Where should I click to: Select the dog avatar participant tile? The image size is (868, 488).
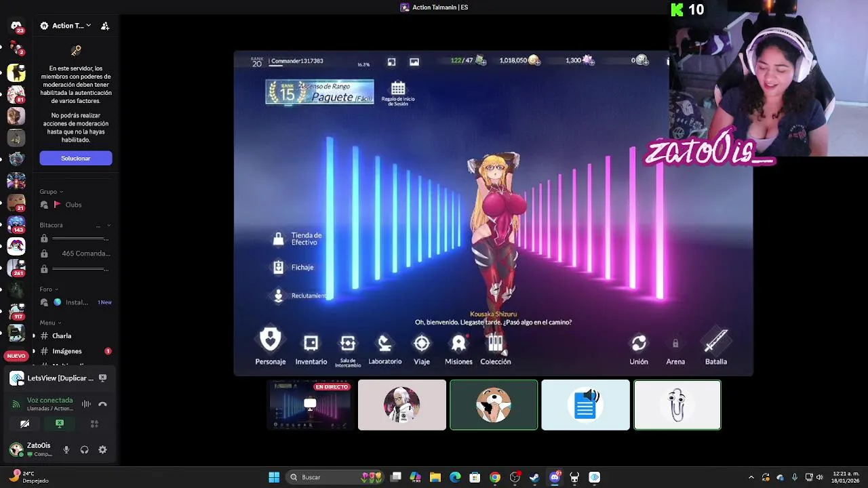click(494, 405)
